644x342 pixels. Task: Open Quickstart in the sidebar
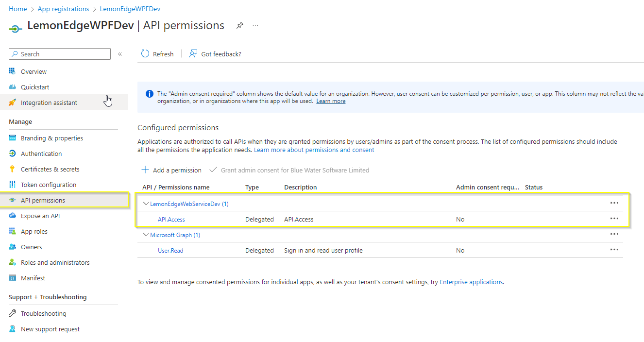pyautogui.click(x=35, y=87)
